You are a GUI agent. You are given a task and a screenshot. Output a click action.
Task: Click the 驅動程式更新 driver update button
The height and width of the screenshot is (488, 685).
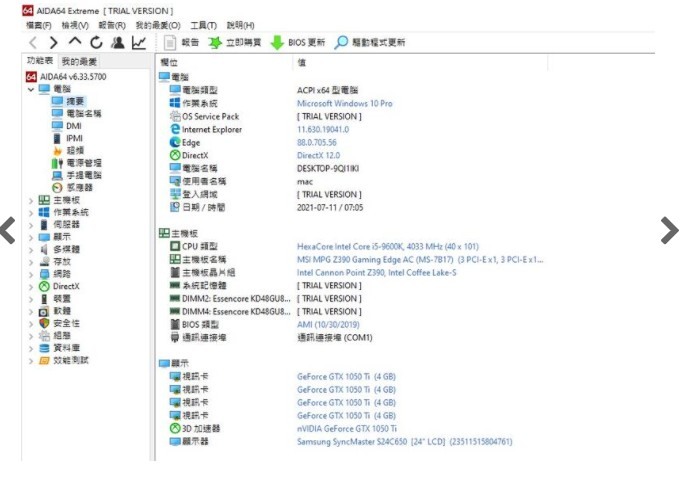[370, 42]
